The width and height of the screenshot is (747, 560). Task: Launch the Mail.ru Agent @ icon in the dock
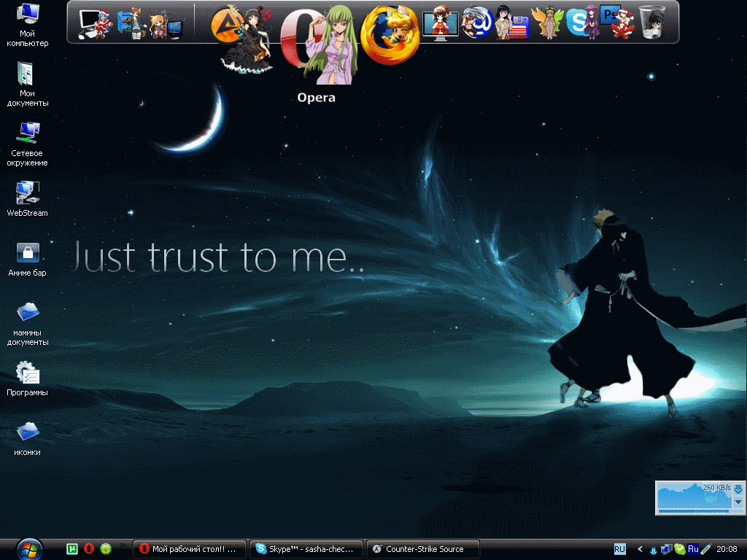coord(477,22)
